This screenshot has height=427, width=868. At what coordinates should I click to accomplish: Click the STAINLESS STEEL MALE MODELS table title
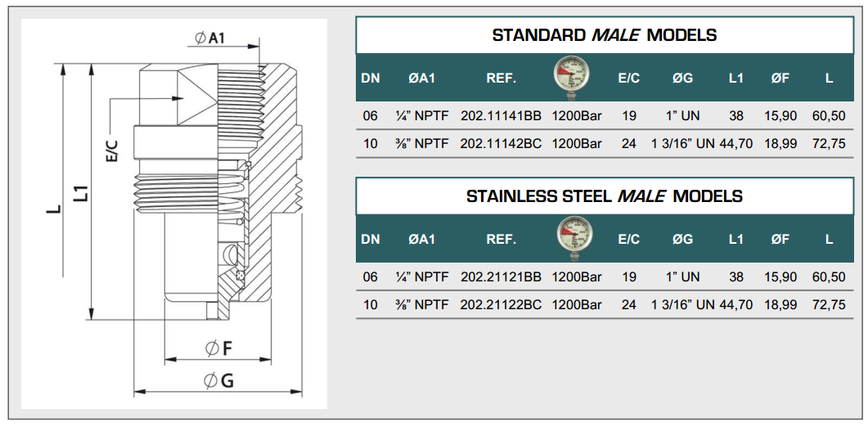(x=604, y=196)
